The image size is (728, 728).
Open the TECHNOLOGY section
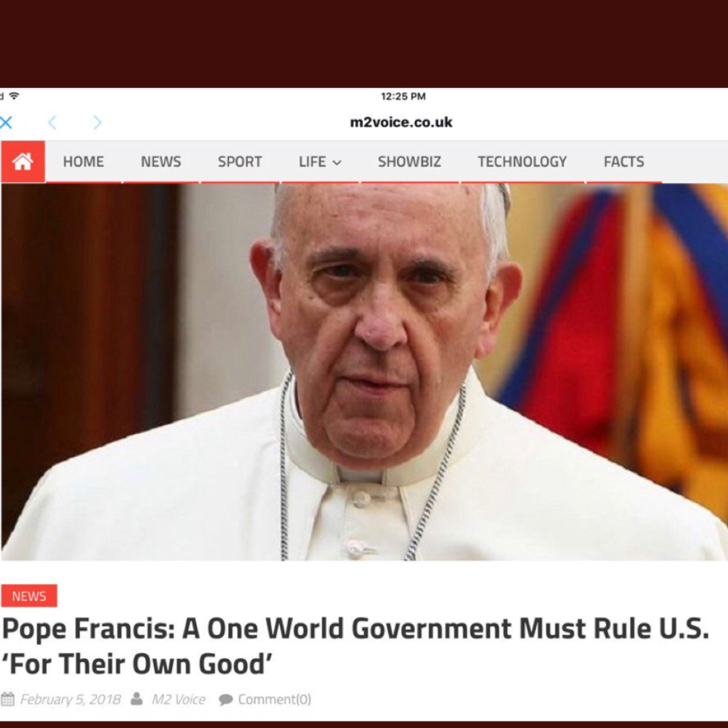(522, 162)
